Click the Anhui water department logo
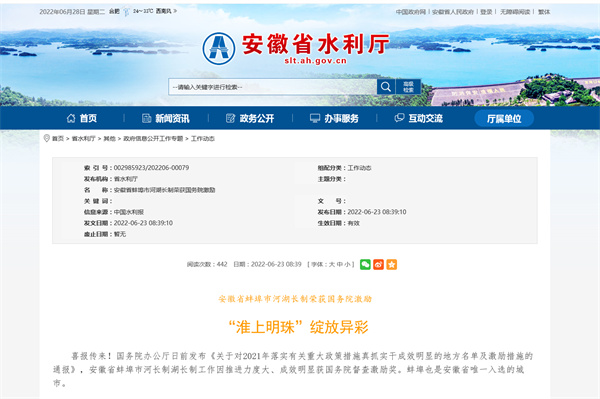Screen dimensions: 600x399 pos(218,49)
